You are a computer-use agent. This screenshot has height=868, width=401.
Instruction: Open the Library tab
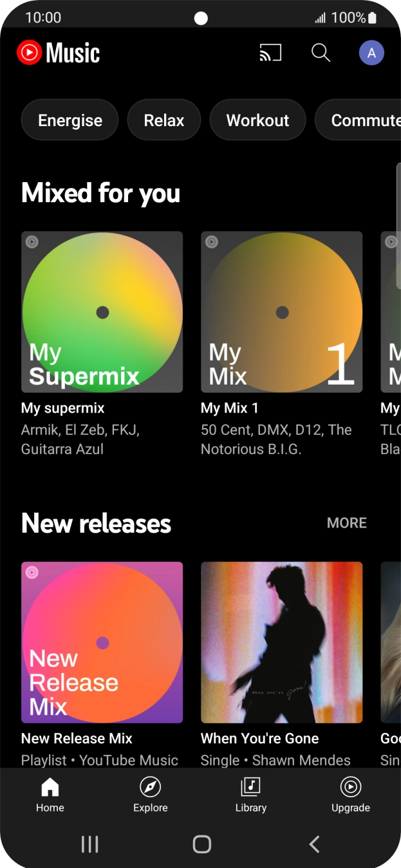click(250, 795)
